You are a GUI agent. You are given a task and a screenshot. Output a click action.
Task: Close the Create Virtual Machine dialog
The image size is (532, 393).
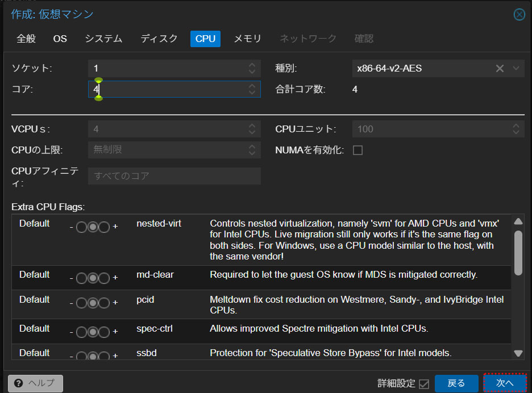[518, 15]
